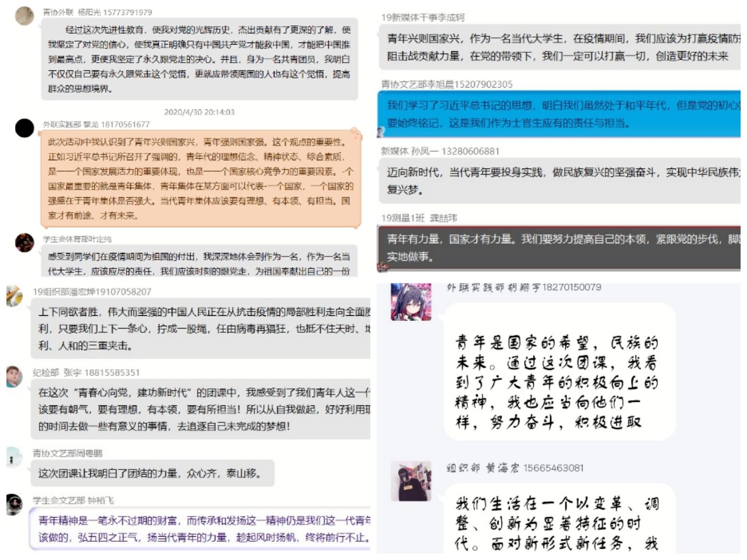
Task: Click sender name 外联实践部 胡翔宇 18270150079
Action: [x=524, y=287]
